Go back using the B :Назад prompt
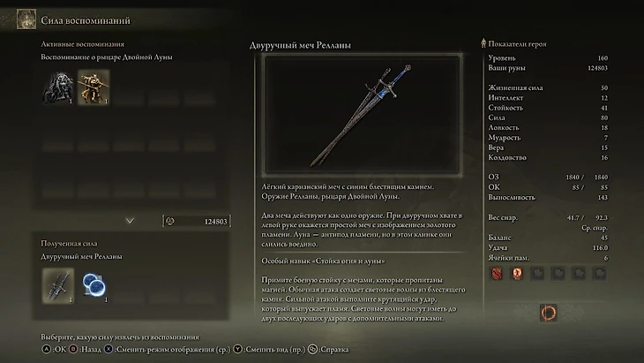Screen dimensions: 644x363 click(x=85, y=350)
